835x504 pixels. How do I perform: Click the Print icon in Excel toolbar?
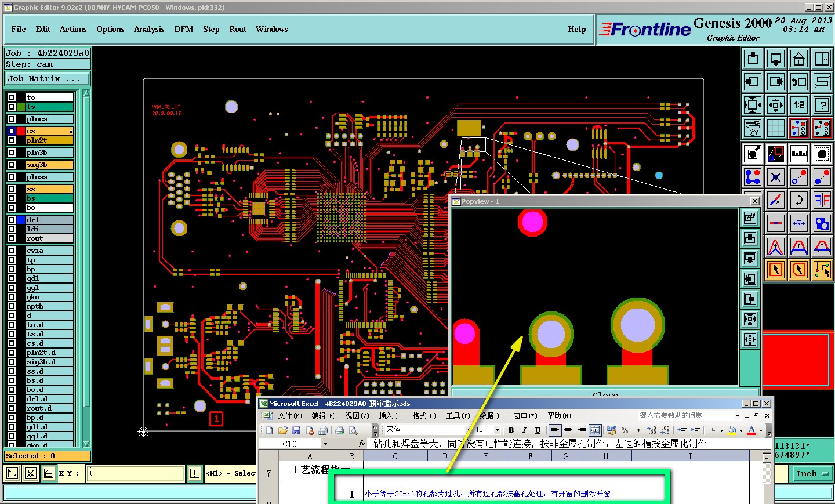[339, 430]
